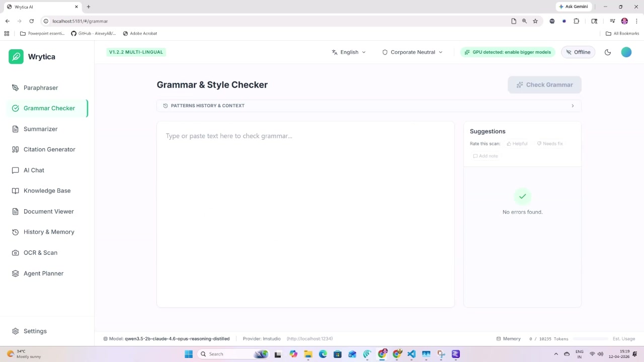
Task: Open the Corporate Neutral tone dropdown
Action: (412, 52)
